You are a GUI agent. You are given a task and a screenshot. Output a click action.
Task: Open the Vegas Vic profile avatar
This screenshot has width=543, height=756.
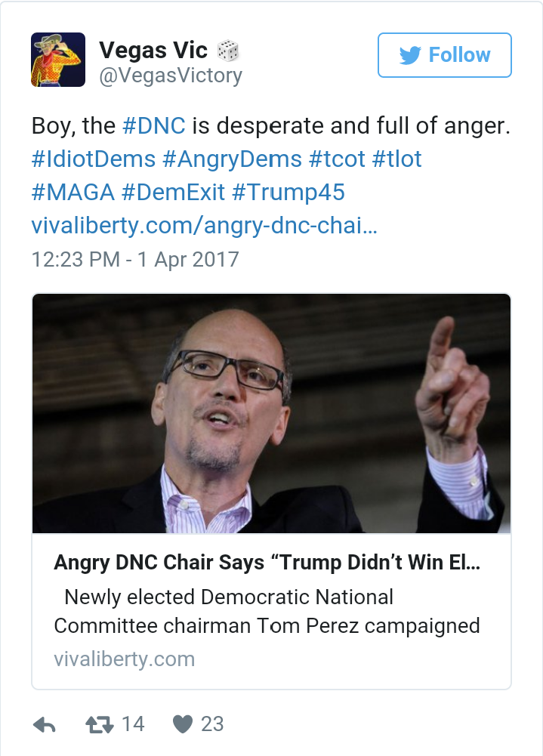click(x=57, y=60)
